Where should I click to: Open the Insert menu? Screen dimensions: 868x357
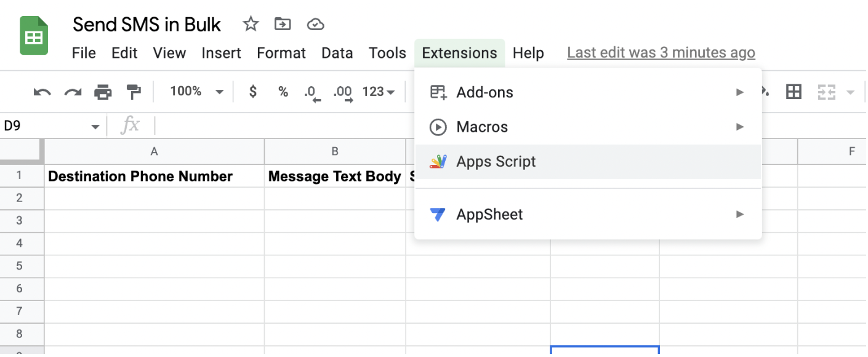(x=221, y=53)
